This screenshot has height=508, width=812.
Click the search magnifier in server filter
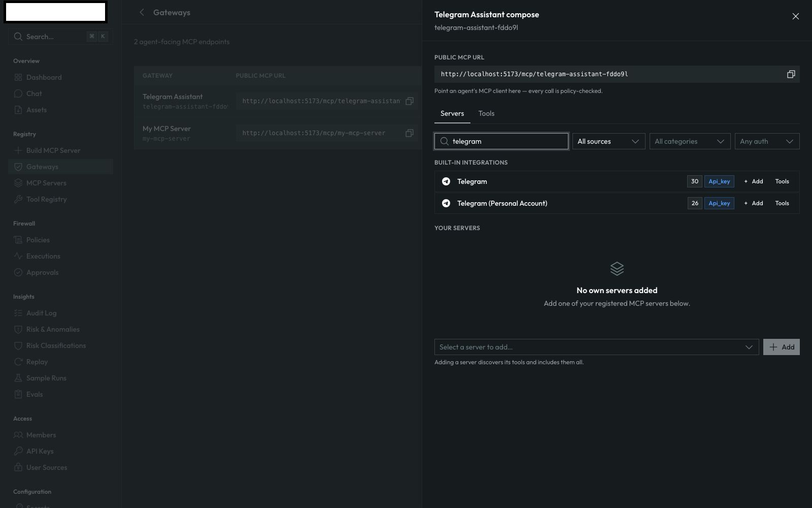tap(444, 141)
